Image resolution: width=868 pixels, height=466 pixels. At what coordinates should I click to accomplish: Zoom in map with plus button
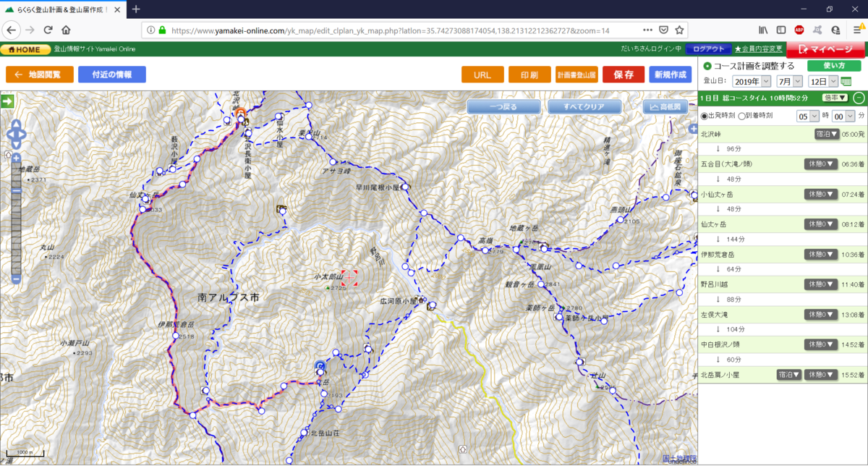pos(16,158)
